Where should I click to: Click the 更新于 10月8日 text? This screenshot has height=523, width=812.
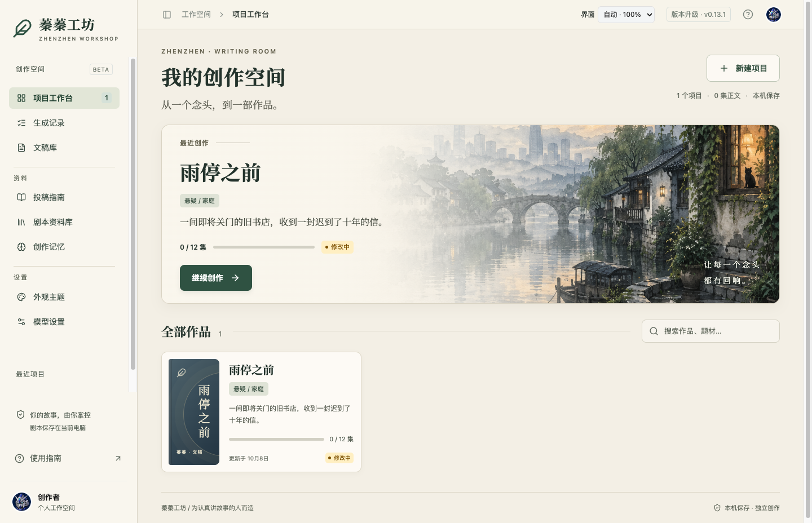[x=249, y=459]
